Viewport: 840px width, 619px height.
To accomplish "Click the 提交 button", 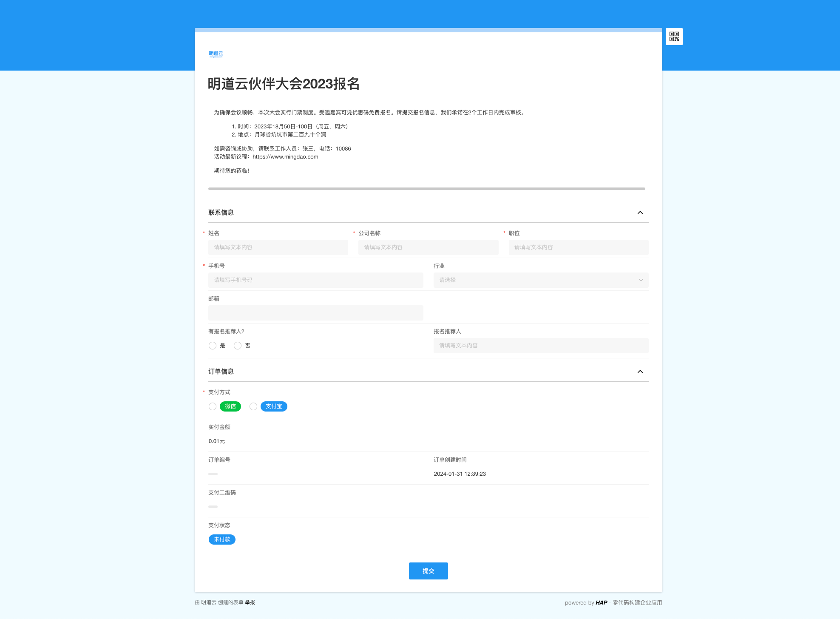I will (x=428, y=571).
